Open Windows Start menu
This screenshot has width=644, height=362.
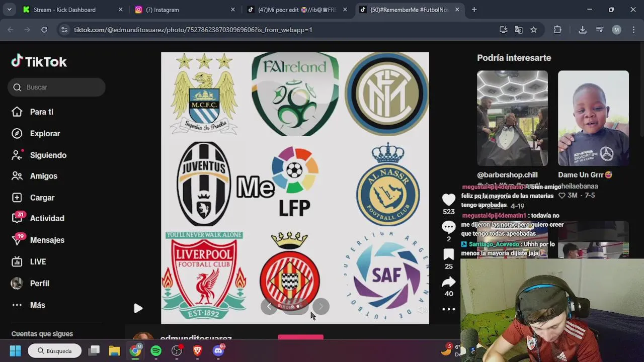[x=15, y=350]
